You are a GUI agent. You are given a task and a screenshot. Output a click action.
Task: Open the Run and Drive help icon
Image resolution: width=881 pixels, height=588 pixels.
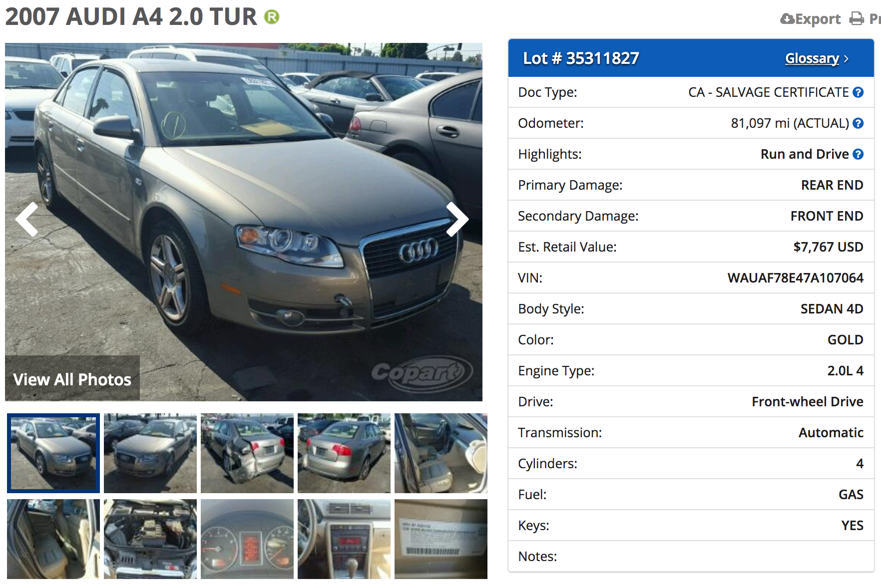(x=858, y=154)
